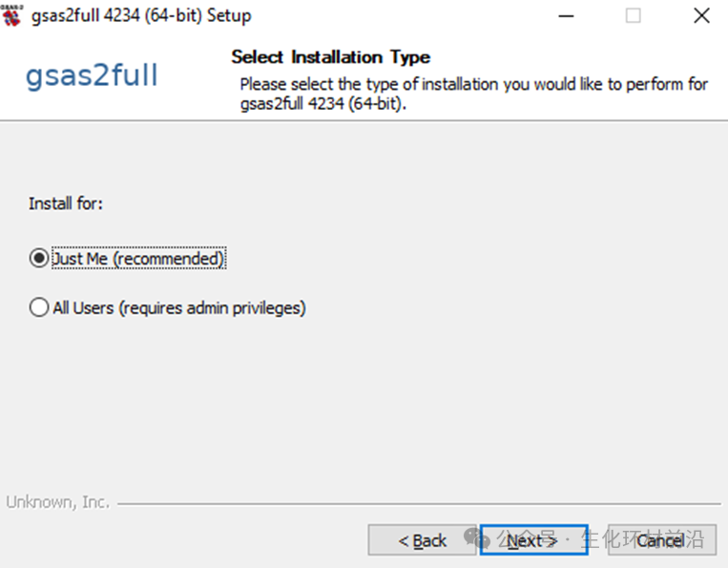Click the WeChat watermark icon beside Back

pyautogui.click(x=475, y=538)
